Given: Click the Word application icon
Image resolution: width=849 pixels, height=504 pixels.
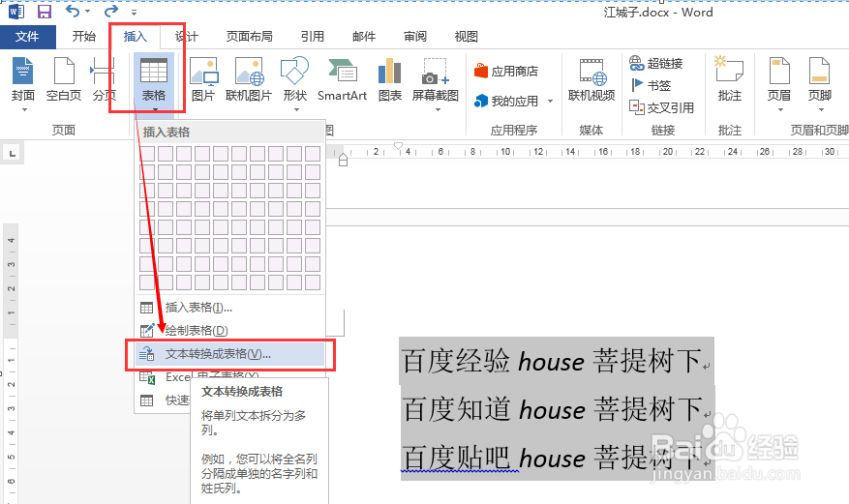Looking at the screenshot, I should pos(16,12).
